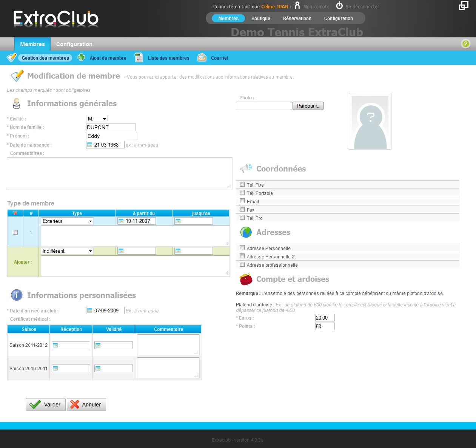Expand the Exterieur member type dropdown
The image size is (476, 448).
click(x=67, y=221)
